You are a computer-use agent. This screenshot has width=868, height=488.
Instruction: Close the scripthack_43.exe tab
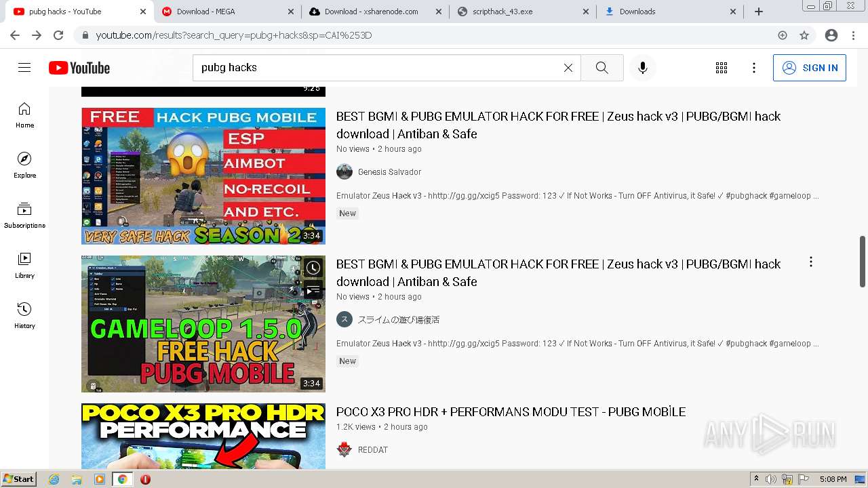click(586, 12)
